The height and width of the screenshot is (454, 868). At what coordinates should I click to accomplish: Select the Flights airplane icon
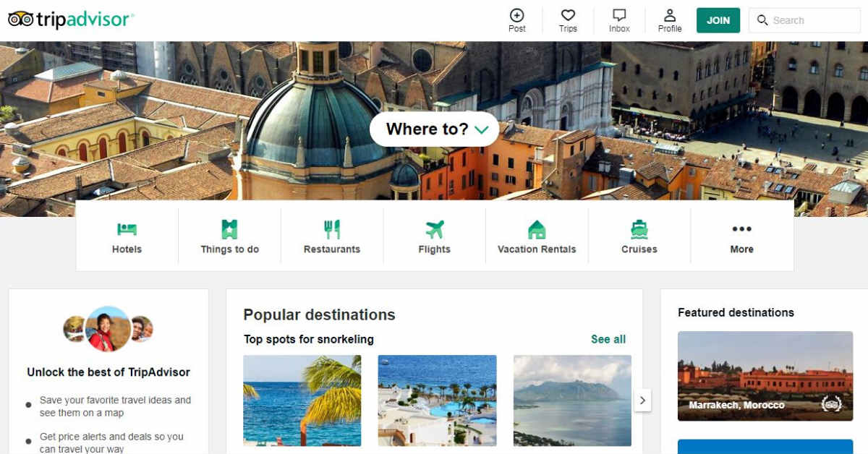pos(435,229)
